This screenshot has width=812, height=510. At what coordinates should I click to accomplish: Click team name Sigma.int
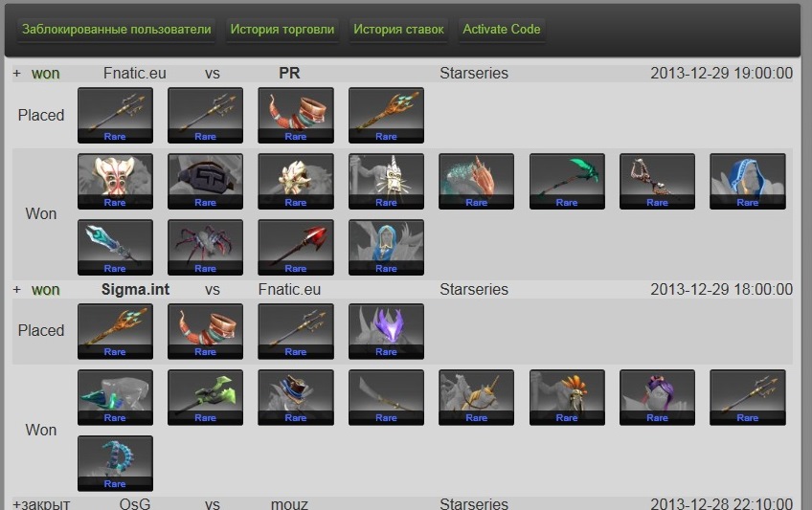click(x=136, y=290)
